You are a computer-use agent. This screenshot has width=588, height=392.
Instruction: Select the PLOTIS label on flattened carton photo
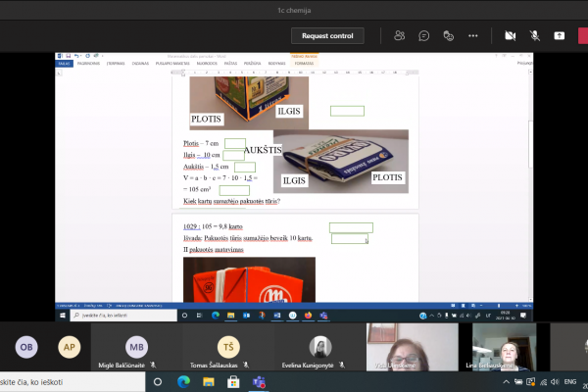(387, 177)
